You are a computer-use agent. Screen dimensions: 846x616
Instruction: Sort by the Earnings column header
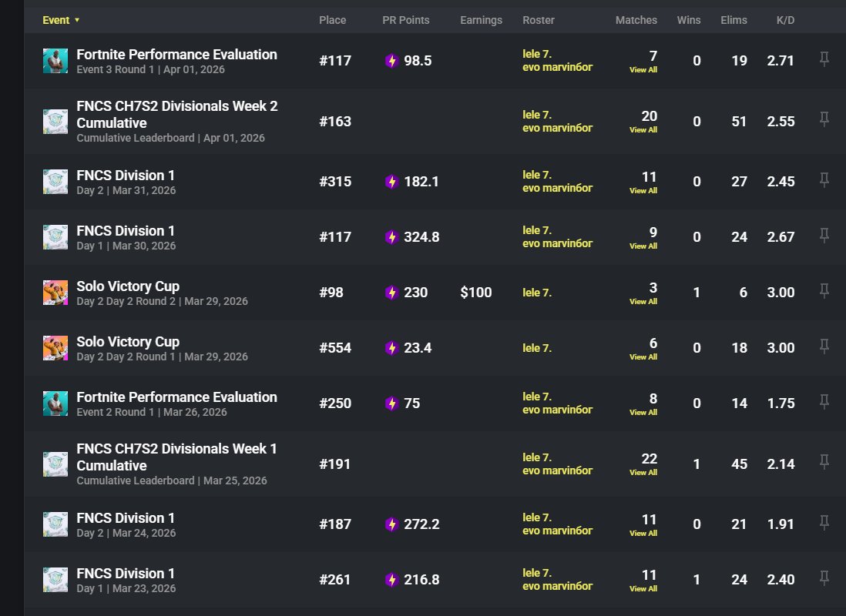[481, 20]
